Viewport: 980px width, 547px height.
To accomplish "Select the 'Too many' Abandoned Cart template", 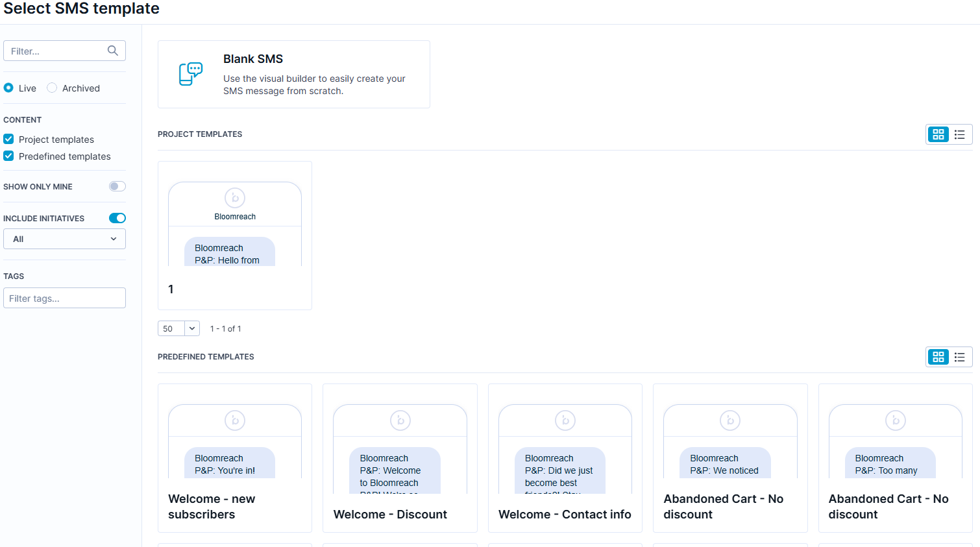I will pyautogui.click(x=896, y=458).
